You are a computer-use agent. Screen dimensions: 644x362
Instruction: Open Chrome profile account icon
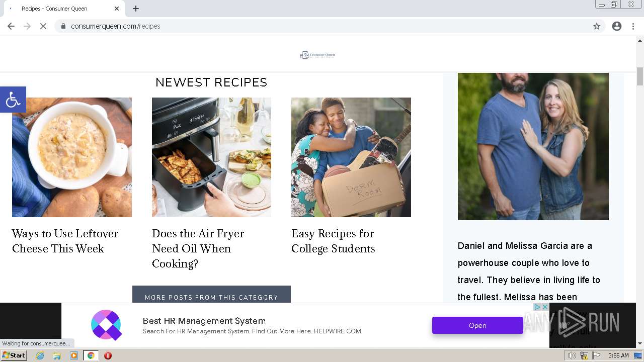(617, 26)
